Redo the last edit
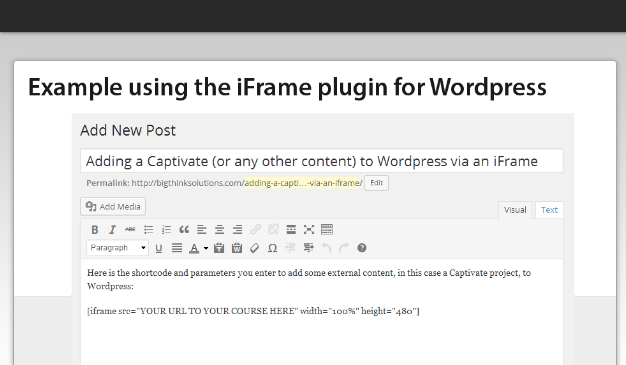Image resolution: width=626 pixels, height=365 pixels. (x=344, y=248)
